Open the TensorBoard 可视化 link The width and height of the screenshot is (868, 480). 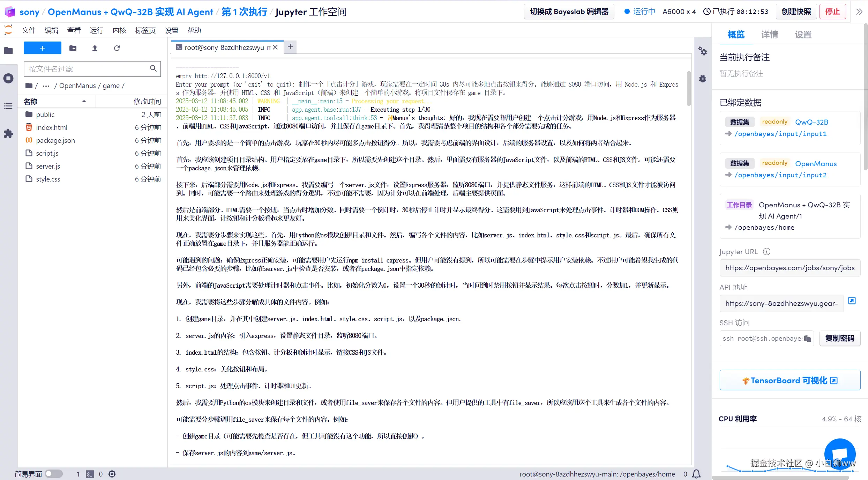click(x=790, y=380)
